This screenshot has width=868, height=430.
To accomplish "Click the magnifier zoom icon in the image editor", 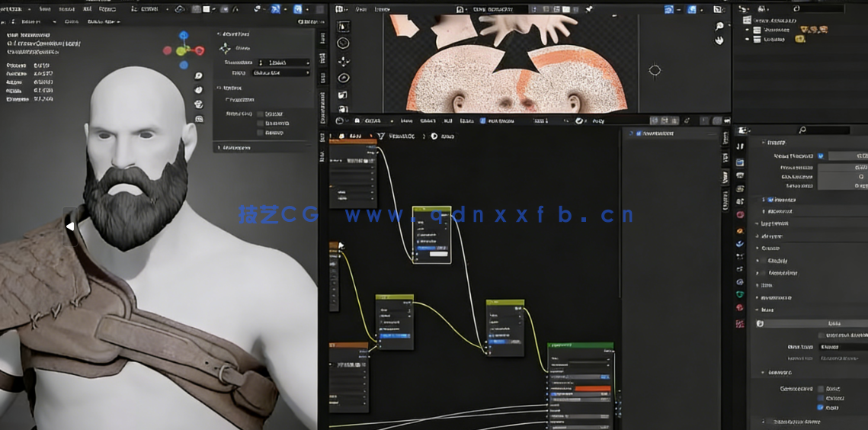I will point(719,26).
